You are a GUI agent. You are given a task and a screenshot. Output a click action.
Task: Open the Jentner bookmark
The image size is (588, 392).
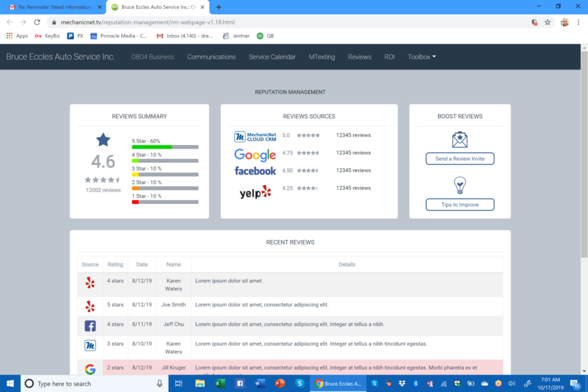236,36
